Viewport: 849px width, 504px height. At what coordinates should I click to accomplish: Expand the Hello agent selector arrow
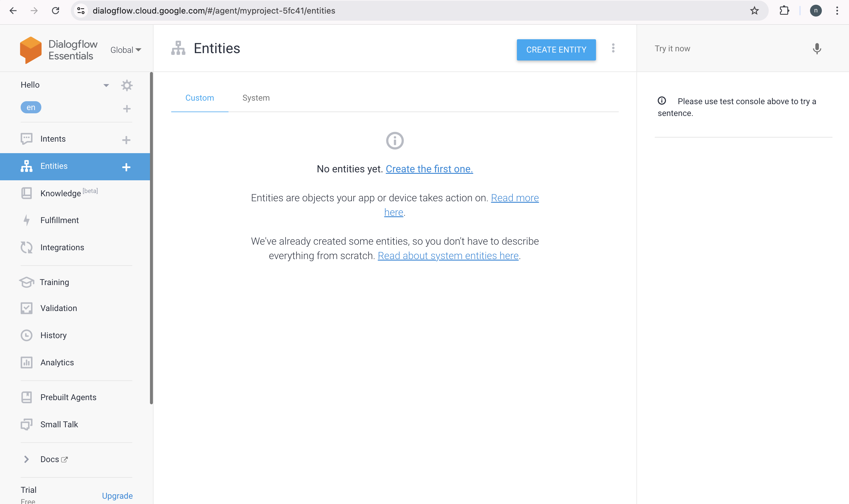point(106,85)
